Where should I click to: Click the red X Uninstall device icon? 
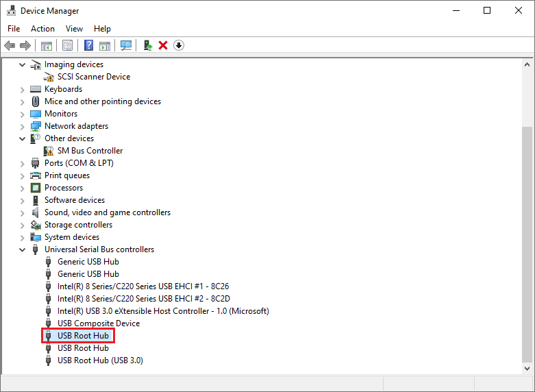pyautogui.click(x=163, y=45)
